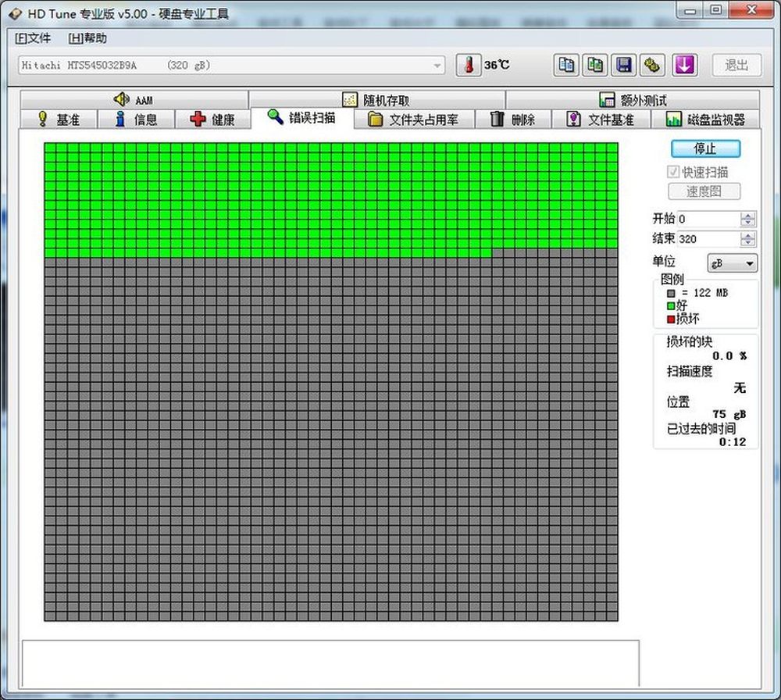Viewport: 781px width, 700px height.
Task: Click the 速度图 speed map button
Action: coord(704,191)
